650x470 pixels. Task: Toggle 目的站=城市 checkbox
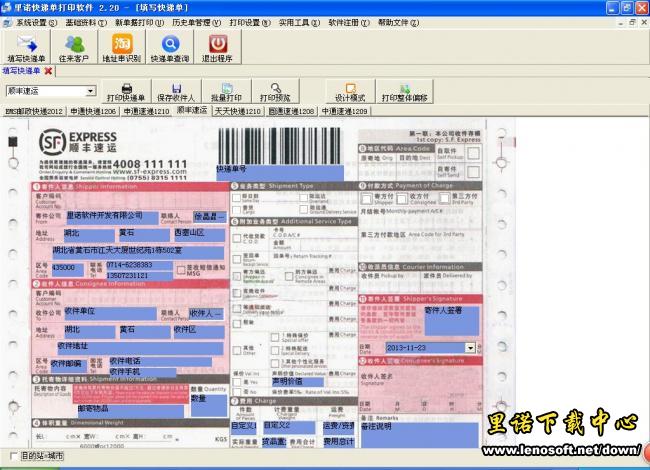tap(13, 456)
